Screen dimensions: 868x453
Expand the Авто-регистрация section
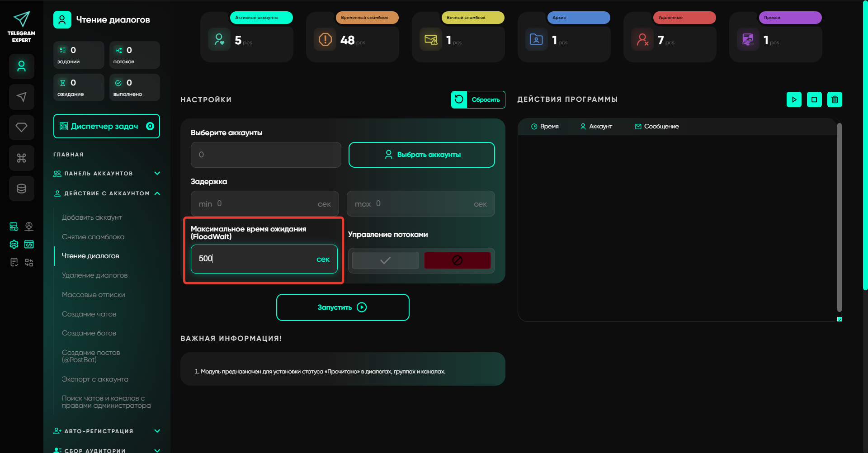point(157,431)
